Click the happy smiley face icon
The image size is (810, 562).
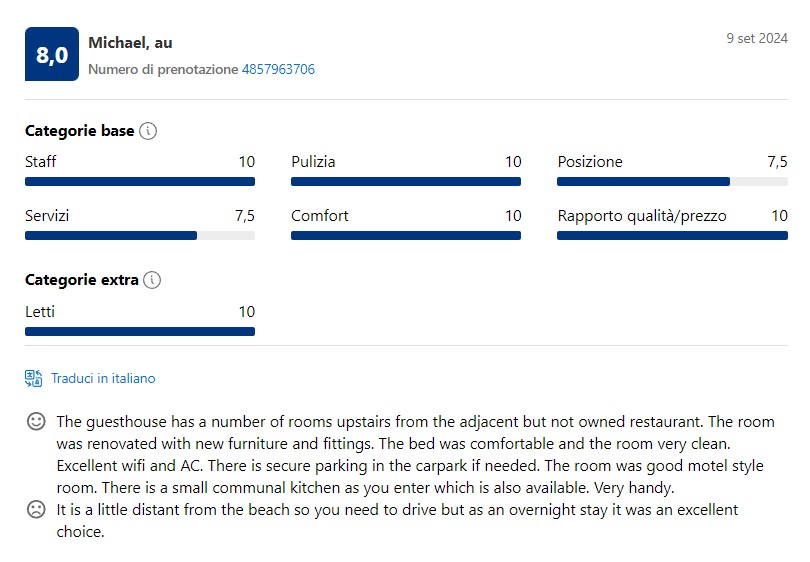click(36, 422)
